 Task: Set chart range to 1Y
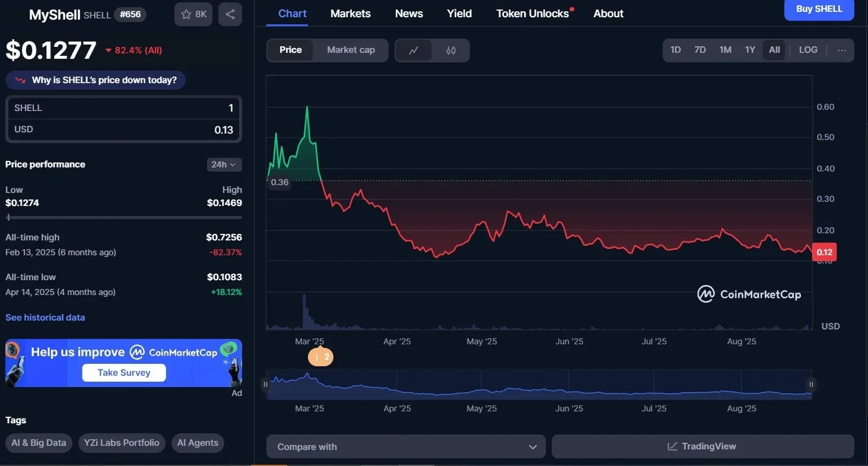[750, 50]
